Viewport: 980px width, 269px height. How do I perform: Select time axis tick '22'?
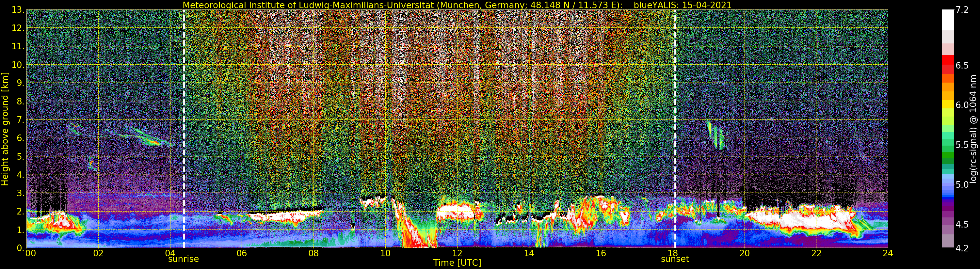click(x=816, y=253)
